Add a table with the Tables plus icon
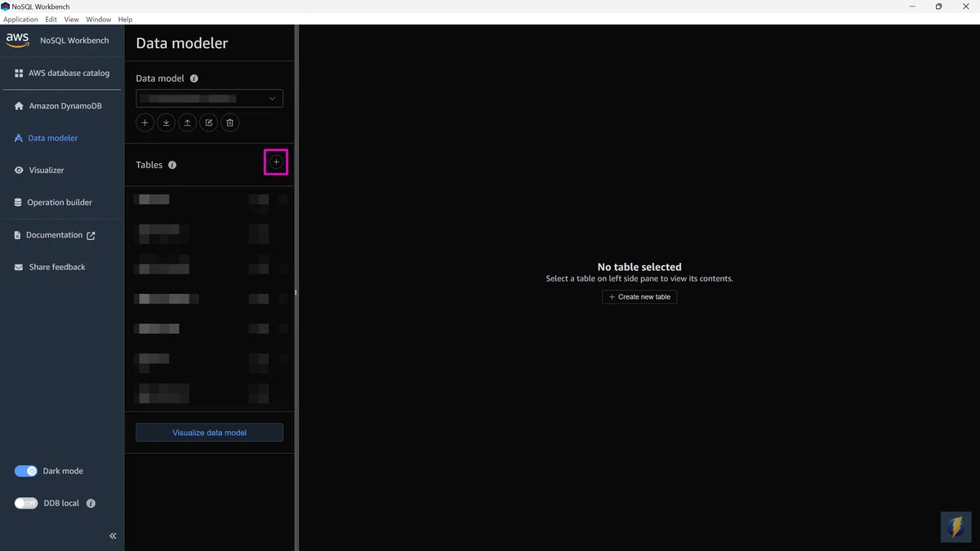980x551 pixels. (x=276, y=162)
